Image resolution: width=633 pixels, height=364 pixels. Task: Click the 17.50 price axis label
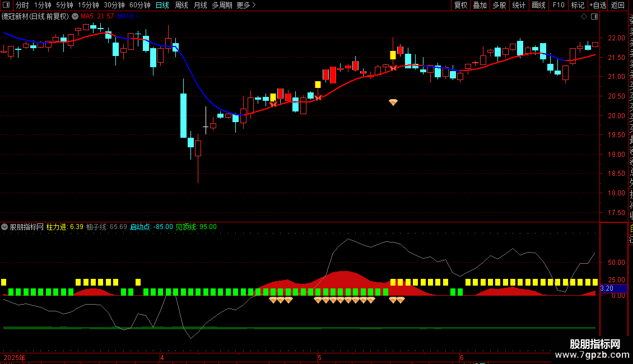[616, 213]
